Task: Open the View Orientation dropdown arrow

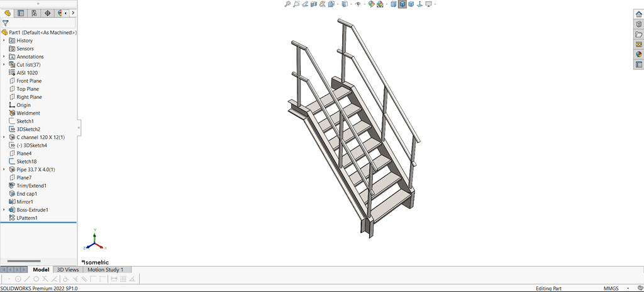Action: (x=338, y=4)
